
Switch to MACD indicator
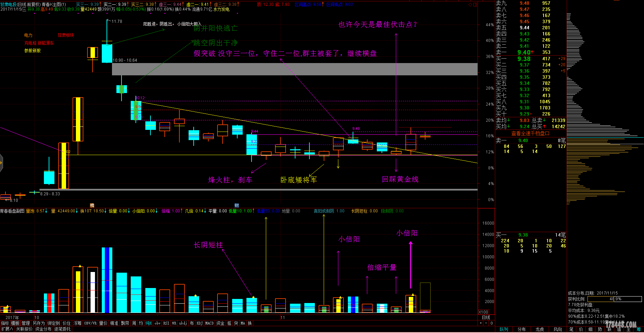pos(209,323)
